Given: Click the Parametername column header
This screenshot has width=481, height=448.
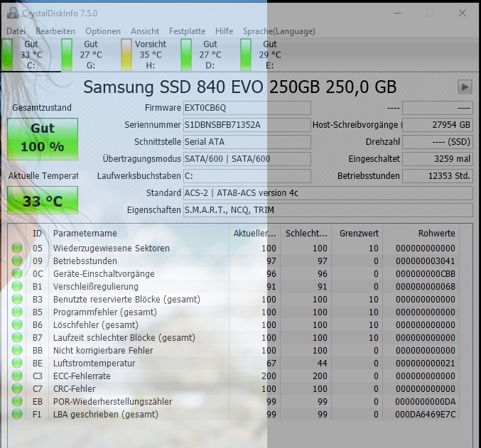Looking at the screenshot, I should (85, 233).
